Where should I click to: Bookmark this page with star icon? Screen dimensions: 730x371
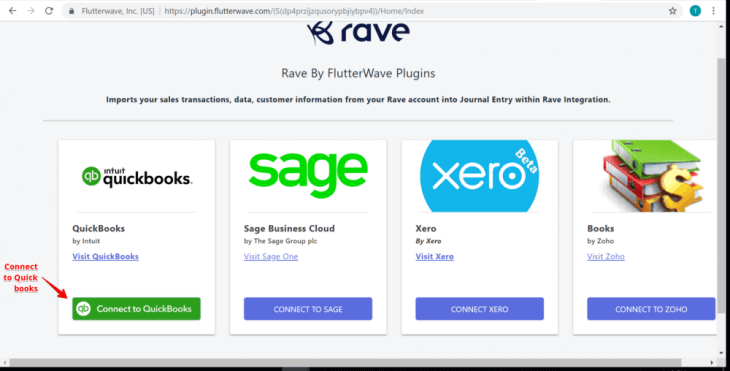[672, 11]
